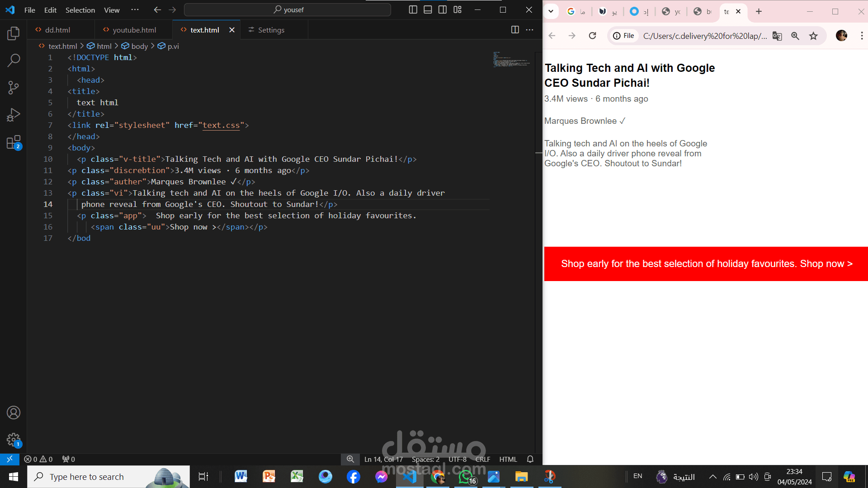This screenshot has width=868, height=488.
Task: Go back in Chrome browser
Action: (x=552, y=36)
